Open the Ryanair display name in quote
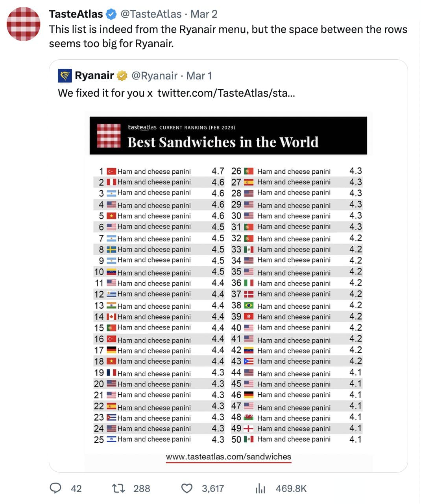Screen dimensions: 421x504 point(94,75)
